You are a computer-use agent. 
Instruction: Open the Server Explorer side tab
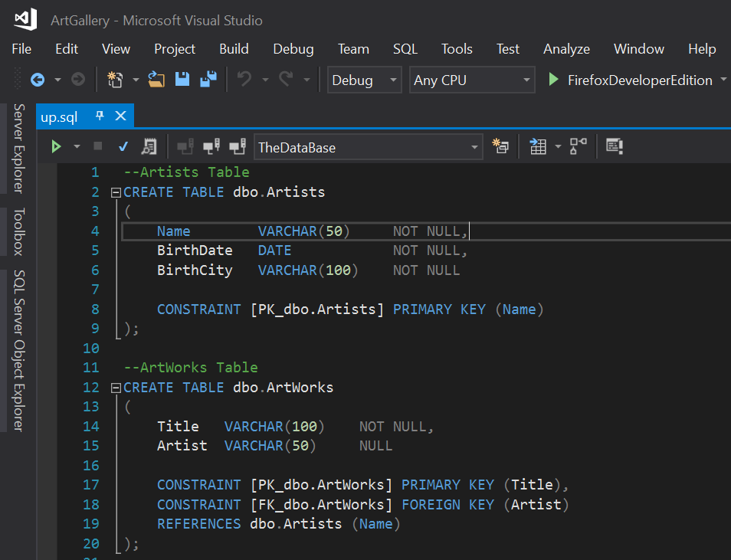(x=18, y=149)
